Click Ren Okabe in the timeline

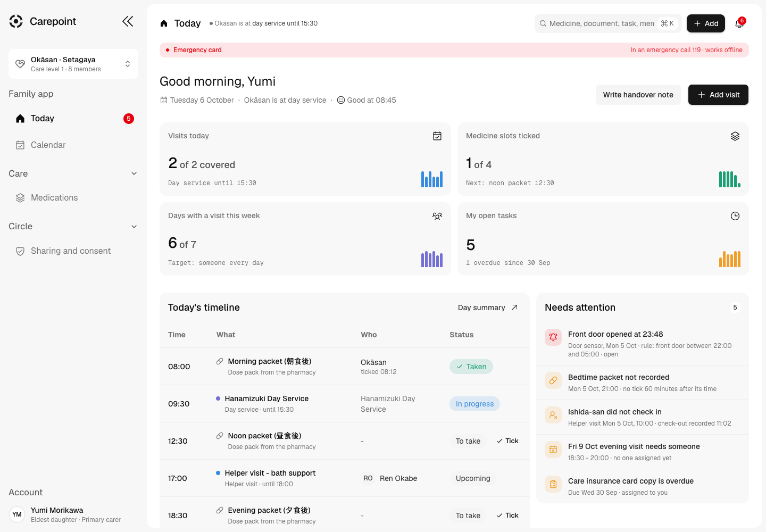pyautogui.click(x=398, y=478)
